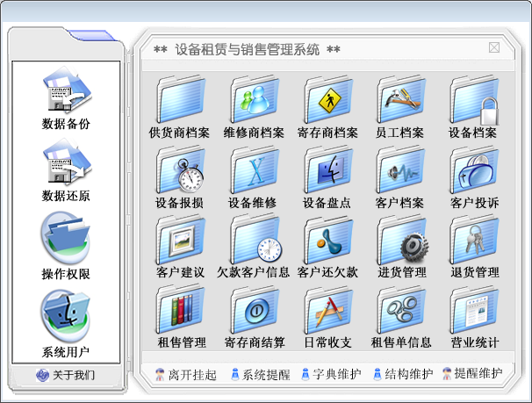The image size is (532, 403).
Task: Open the 寄存商档案 folder
Action: [x=328, y=99]
